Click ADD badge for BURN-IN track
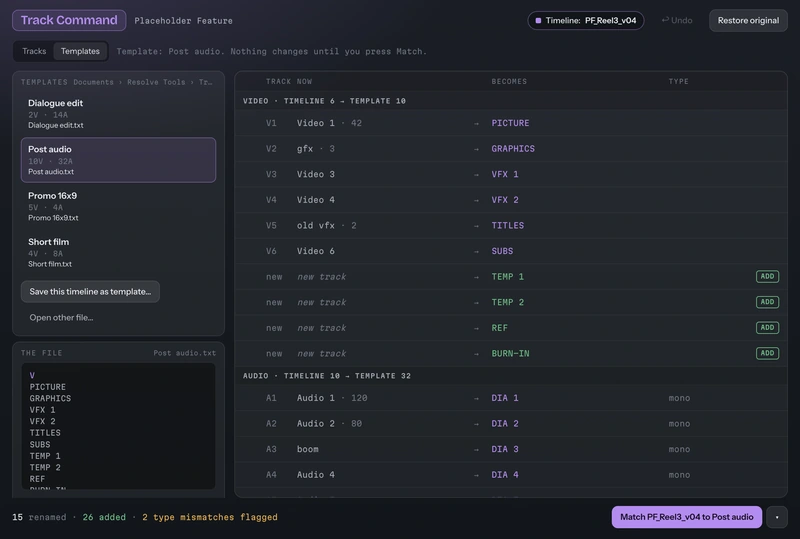This screenshot has height=539, width=800. [767, 353]
